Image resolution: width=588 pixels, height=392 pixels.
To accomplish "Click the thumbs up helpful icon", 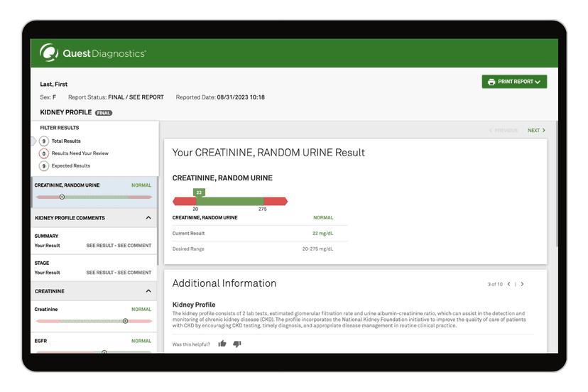I will (x=222, y=344).
